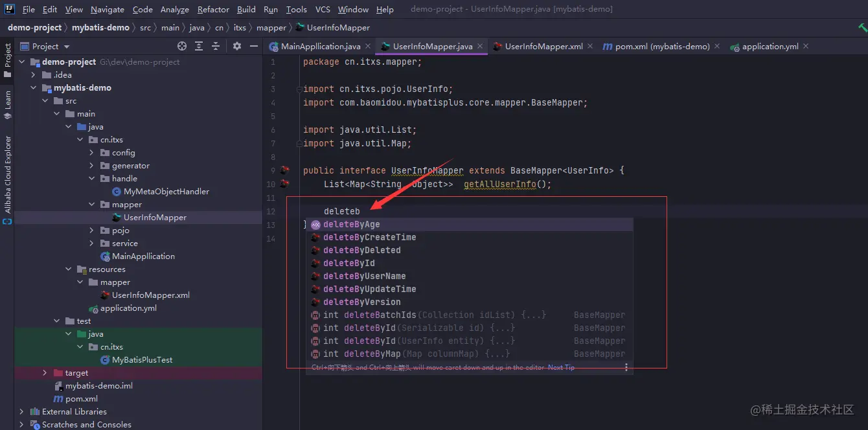Click mybatis-demo in the breadcrumb bar
This screenshot has width=868, height=430.
point(100,28)
